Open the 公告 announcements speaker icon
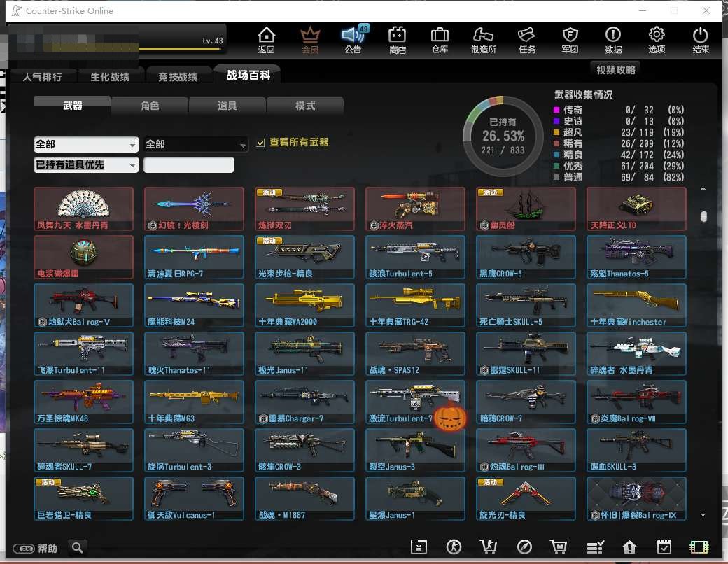Screen dimensions: 728x564 353,40
